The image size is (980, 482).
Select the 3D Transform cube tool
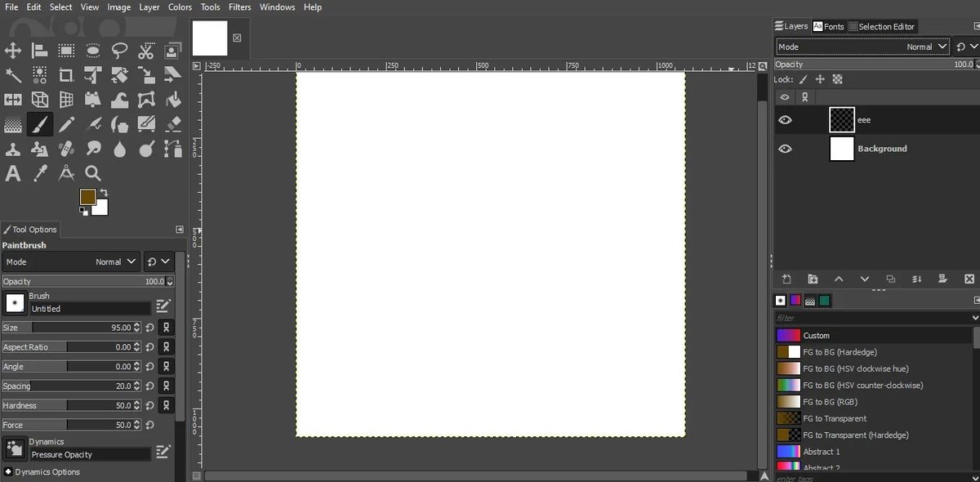point(39,100)
